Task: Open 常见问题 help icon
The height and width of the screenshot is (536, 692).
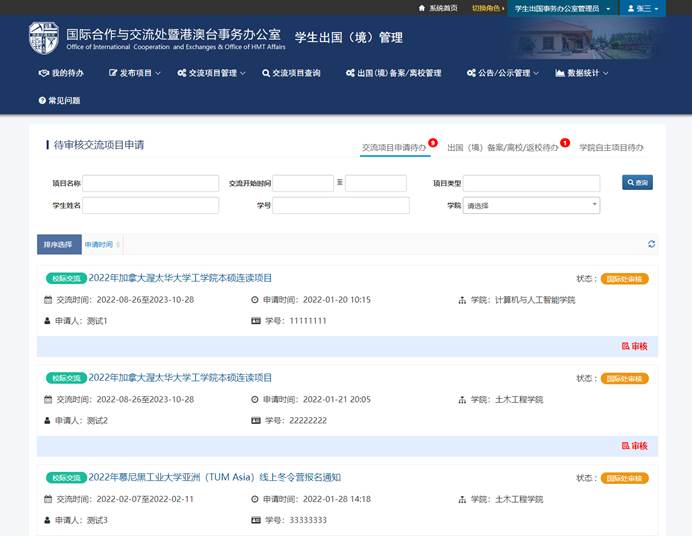Action: [42, 101]
